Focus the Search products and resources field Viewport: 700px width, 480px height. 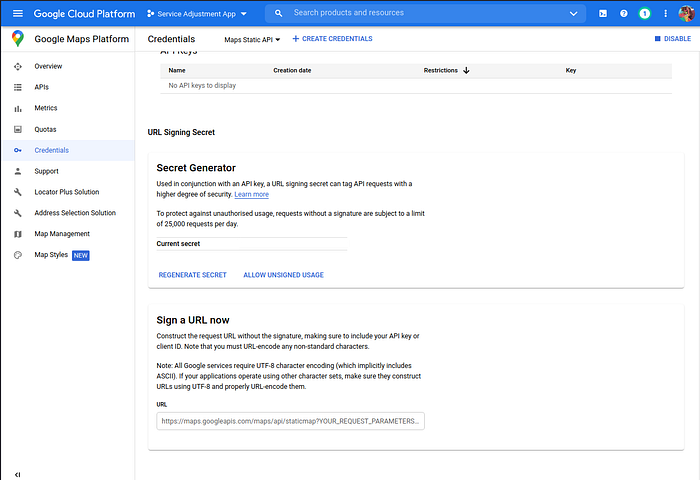coord(424,13)
